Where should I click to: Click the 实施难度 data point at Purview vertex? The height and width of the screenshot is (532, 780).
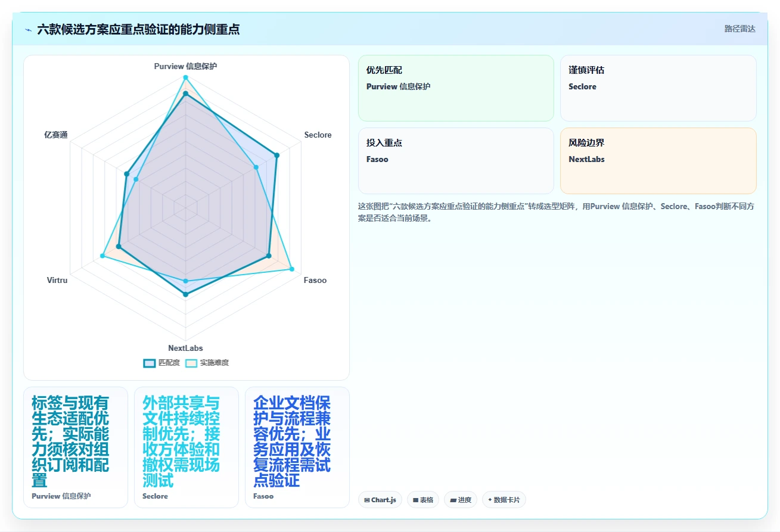(185, 77)
